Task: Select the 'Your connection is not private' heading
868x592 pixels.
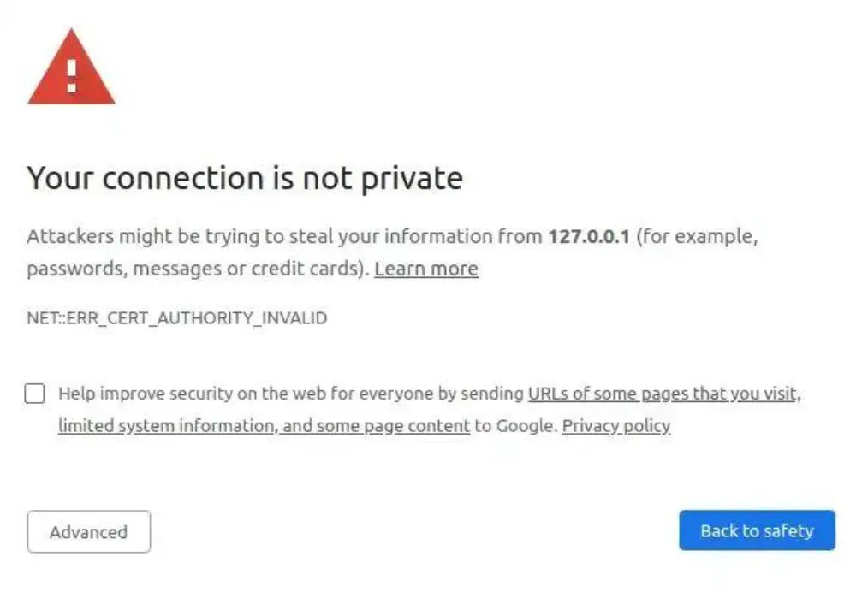Action: click(x=245, y=178)
